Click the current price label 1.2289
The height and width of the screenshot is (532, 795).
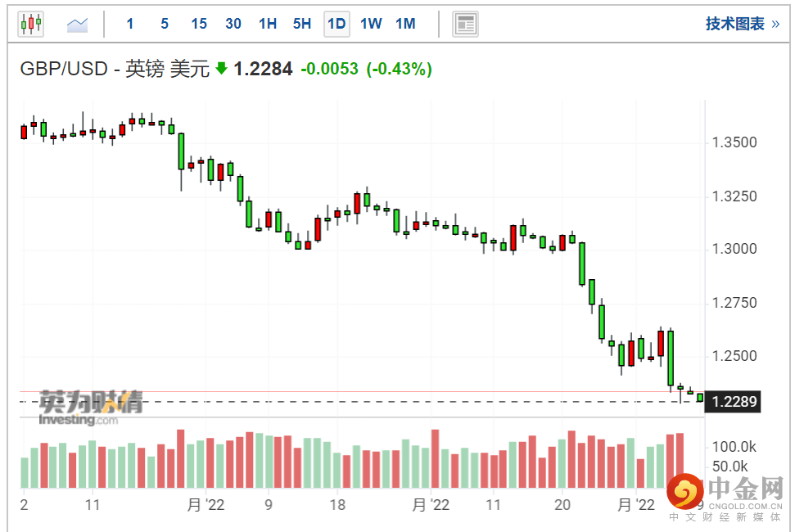click(x=734, y=402)
